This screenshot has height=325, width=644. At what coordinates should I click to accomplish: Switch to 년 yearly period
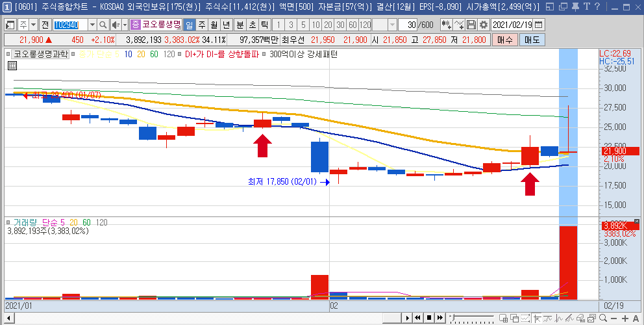[227, 25]
